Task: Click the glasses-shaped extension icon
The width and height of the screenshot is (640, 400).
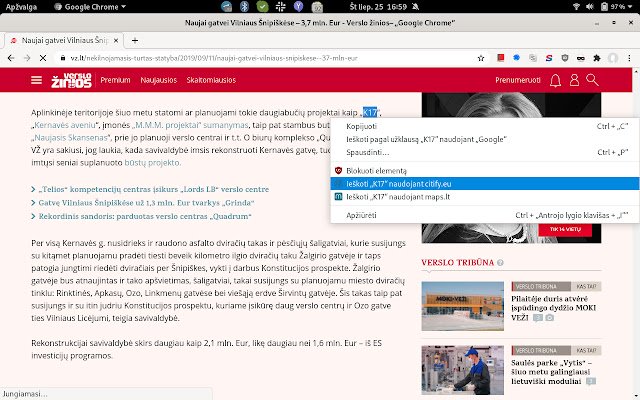Action: (x=580, y=58)
